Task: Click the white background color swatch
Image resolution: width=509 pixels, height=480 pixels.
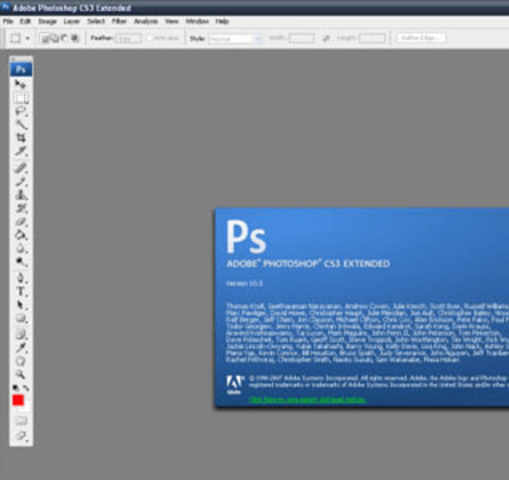Action: coord(27,407)
